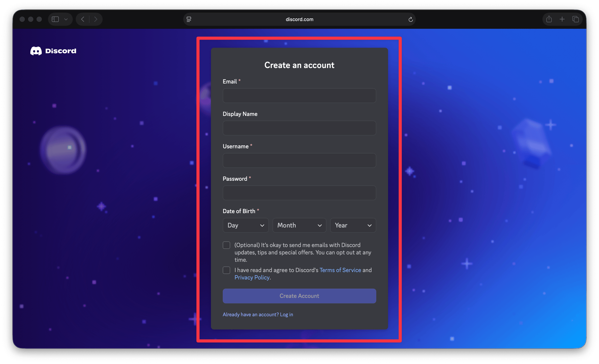The image size is (599, 364).
Task: Open the Privacy Policy link
Action: (252, 277)
